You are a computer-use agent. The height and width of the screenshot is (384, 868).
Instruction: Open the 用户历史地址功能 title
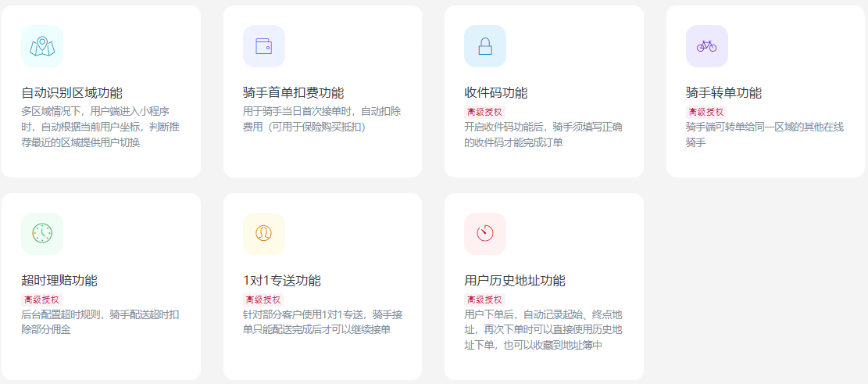(514, 281)
